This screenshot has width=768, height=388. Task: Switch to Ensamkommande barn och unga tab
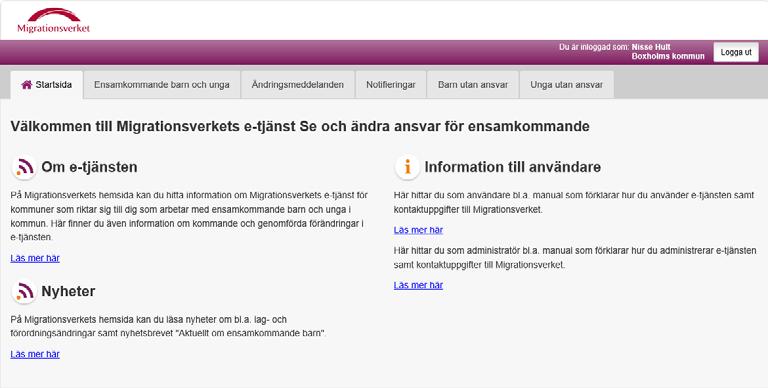162,85
